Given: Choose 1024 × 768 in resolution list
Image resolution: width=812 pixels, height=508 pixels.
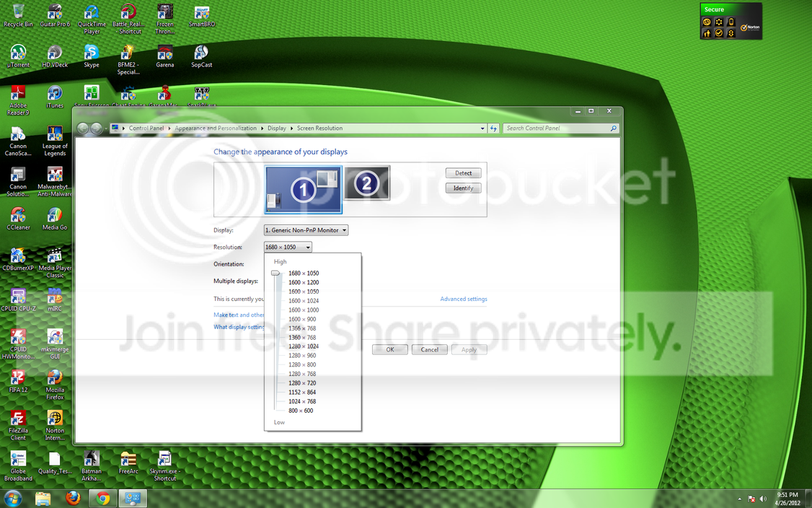Looking at the screenshot, I should 302,401.
